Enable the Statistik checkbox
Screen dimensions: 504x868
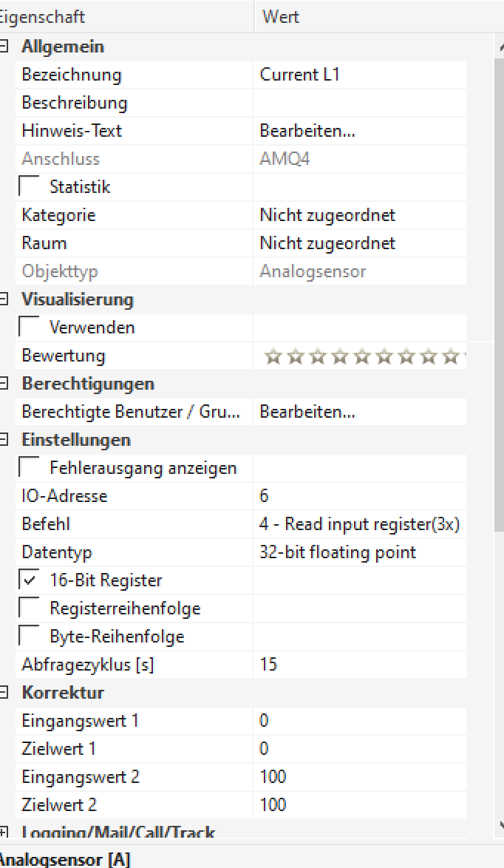(30, 187)
